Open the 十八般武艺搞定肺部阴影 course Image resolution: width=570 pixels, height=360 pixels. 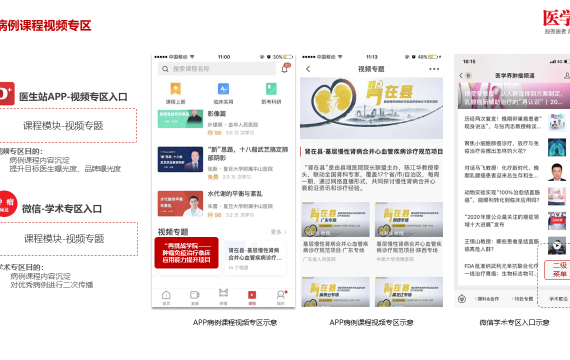[x=223, y=163]
